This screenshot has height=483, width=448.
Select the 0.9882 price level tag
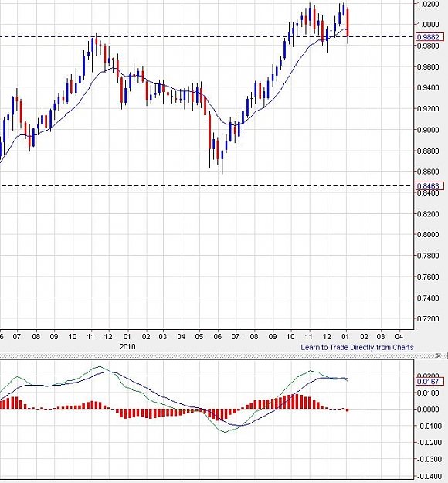(x=429, y=37)
